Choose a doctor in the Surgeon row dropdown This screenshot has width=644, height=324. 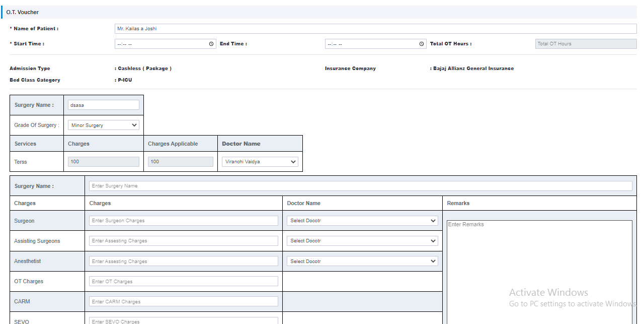click(362, 221)
